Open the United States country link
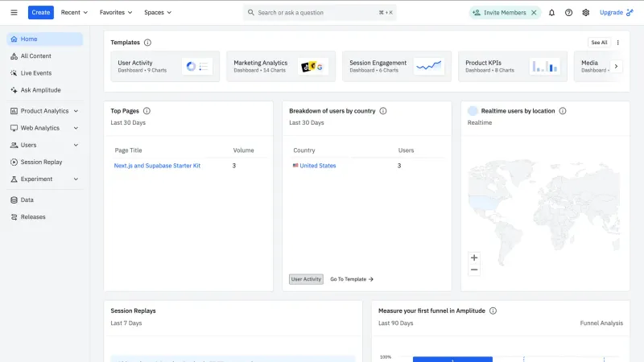644x362 pixels. [x=317, y=166]
